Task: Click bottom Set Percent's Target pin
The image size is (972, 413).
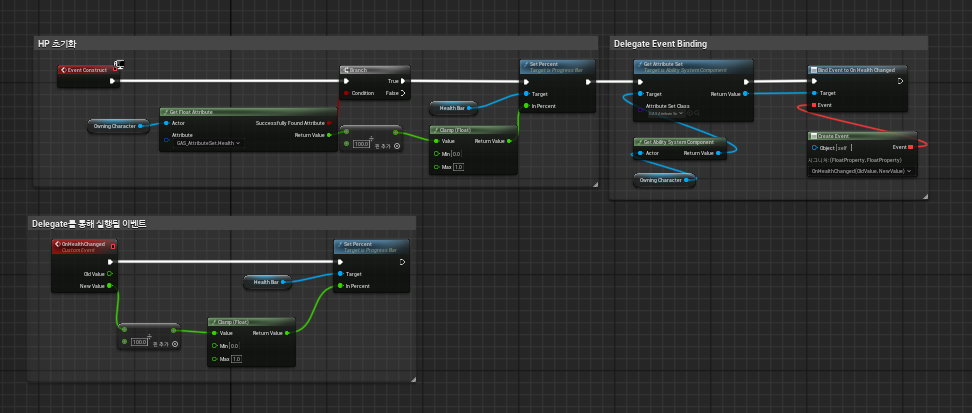Action: click(x=340, y=273)
